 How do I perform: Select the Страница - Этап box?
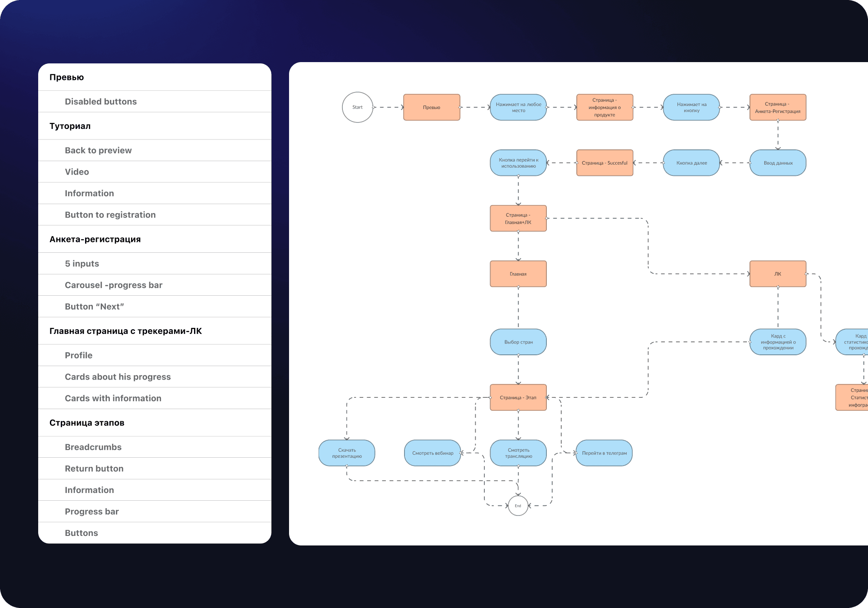(x=518, y=397)
